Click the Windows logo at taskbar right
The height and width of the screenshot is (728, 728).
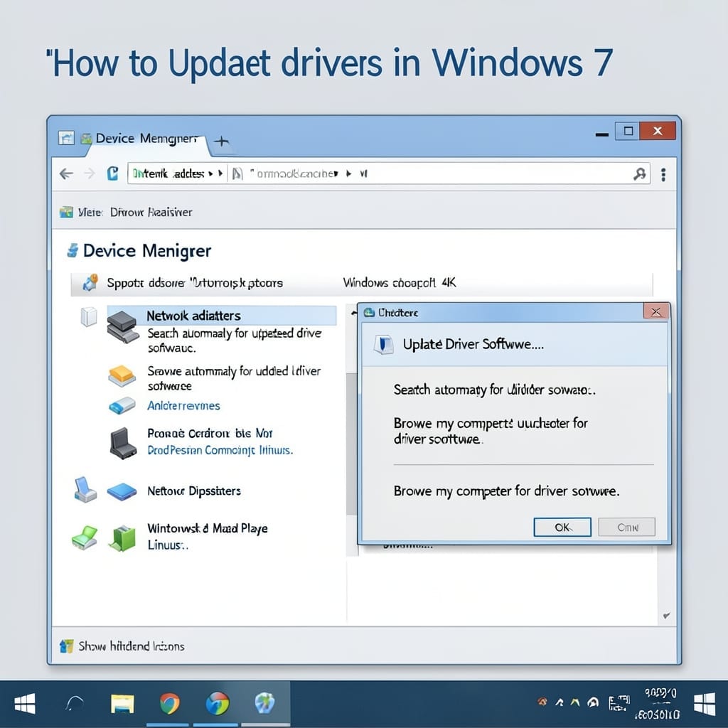click(705, 704)
